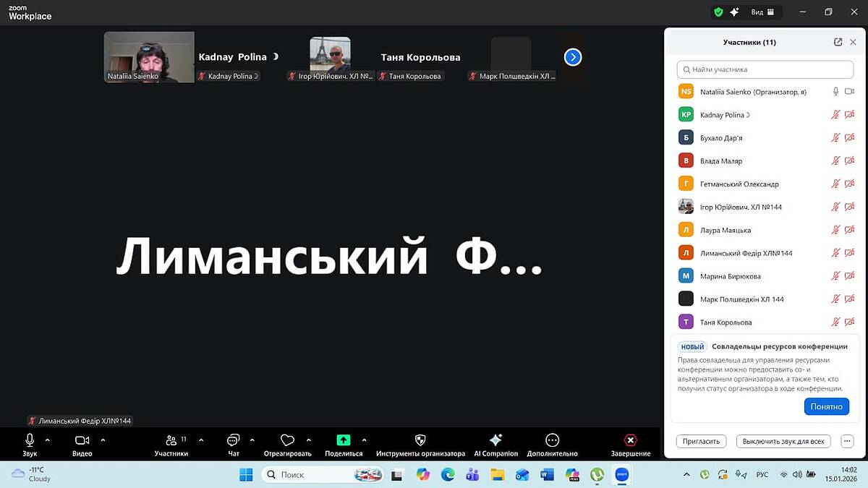
Task: Launch AI Companion from the toolbar
Action: tap(495, 440)
